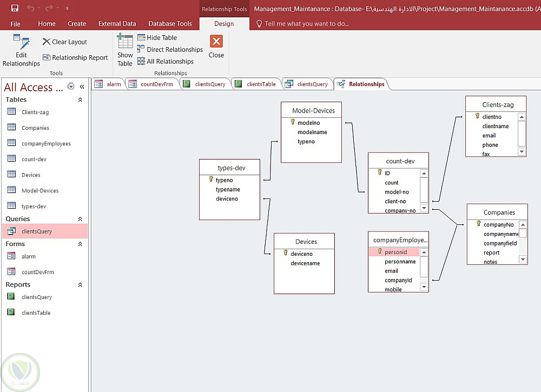Screen dimensions: 541x392
Task: Open the File menu
Action: pyautogui.click(x=15, y=24)
